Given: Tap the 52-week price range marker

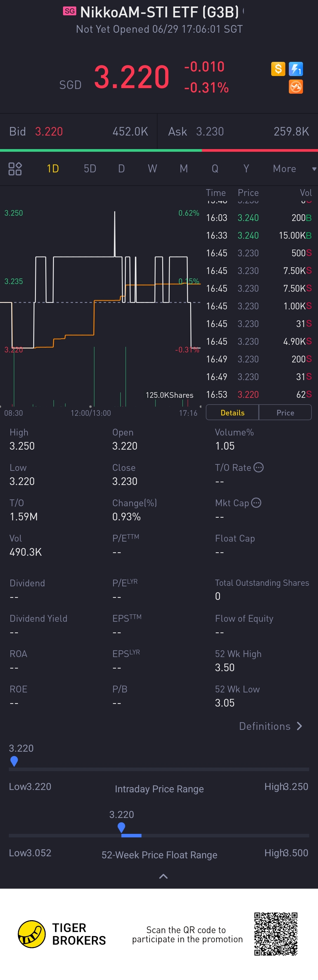Looking at the screenshot, I should point(121,827).
